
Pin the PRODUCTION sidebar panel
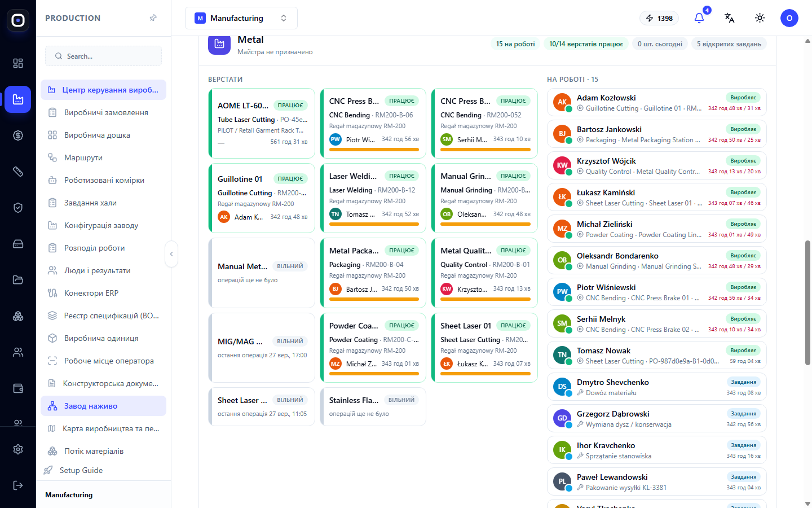coord(153,18)
